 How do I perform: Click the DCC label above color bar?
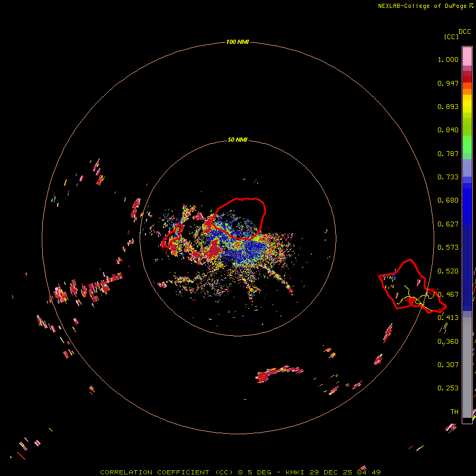click(464, 32)
